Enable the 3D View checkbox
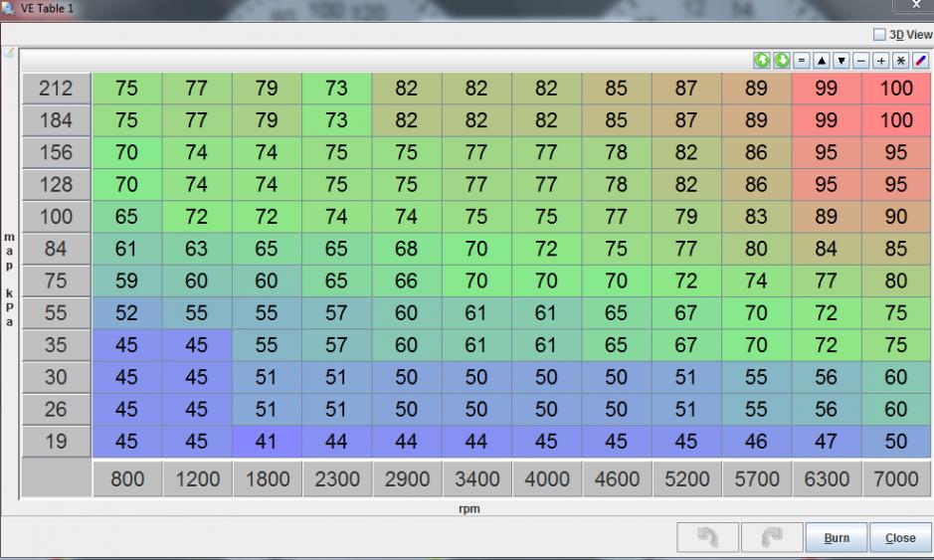Screen dimensions: 934x560 point(879,35)
